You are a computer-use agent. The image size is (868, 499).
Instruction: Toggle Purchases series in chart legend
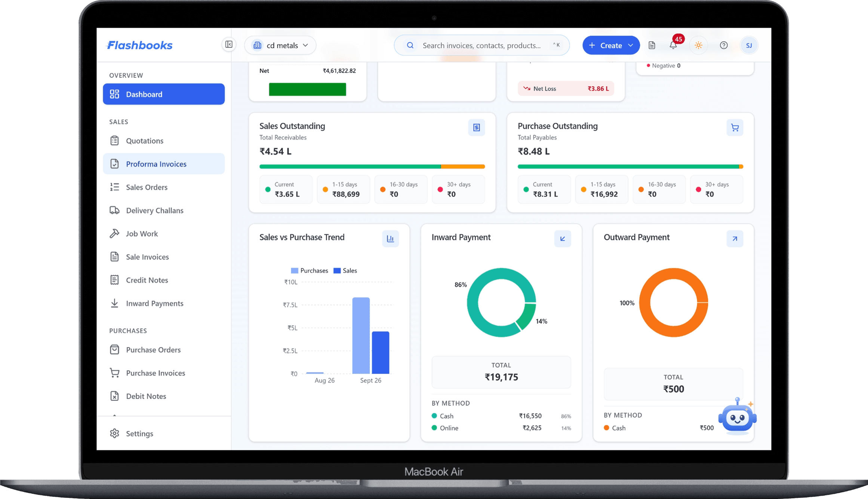310,270
